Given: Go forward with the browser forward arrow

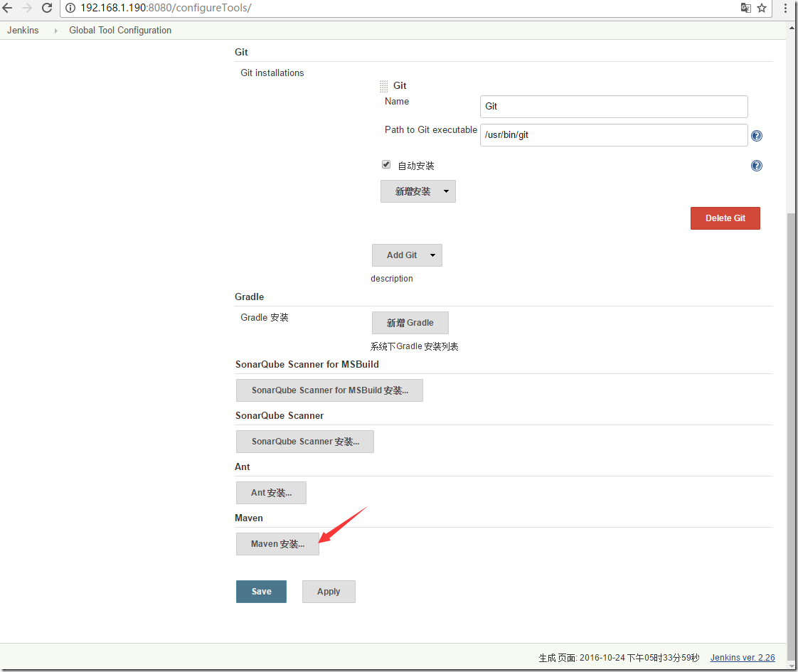Looking at the screenshot, I should [27, 8].
